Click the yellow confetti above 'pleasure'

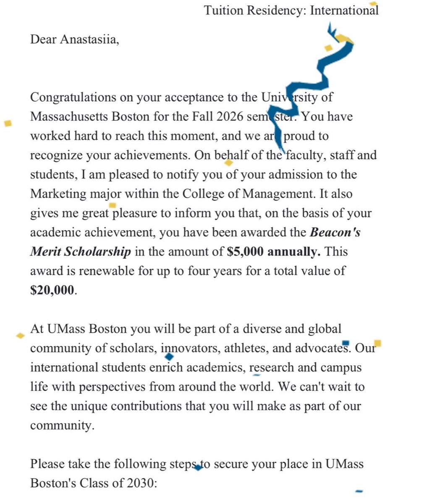pyautogui.click(x=113, y=205)
